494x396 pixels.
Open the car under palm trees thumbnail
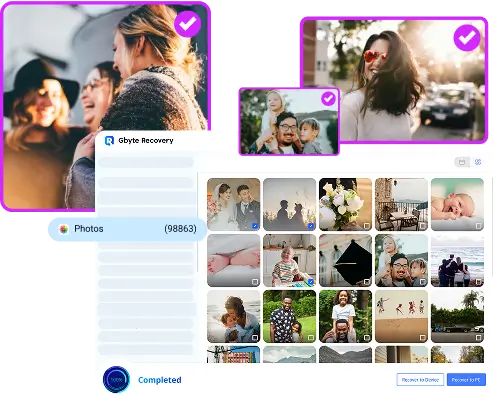pos(457,316)
